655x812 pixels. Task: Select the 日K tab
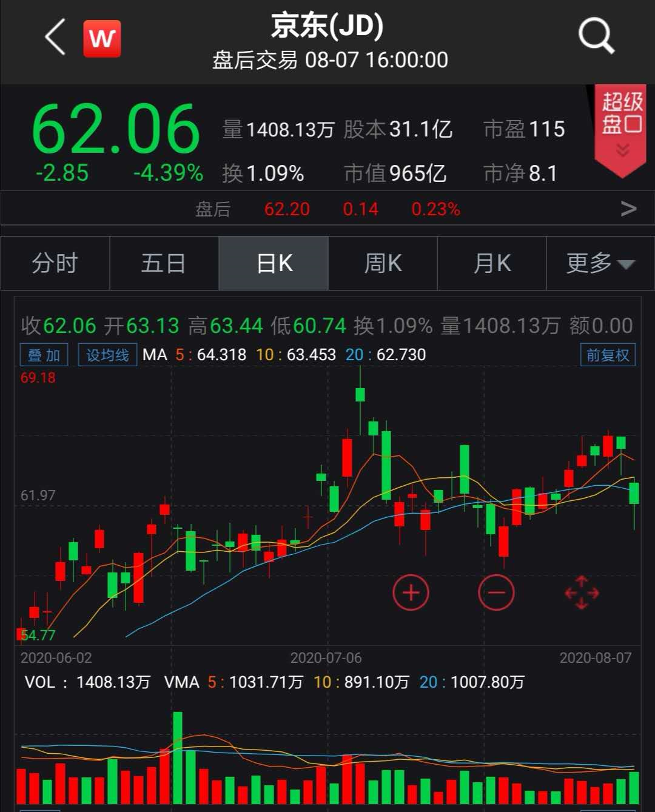[x=274, y=263]
